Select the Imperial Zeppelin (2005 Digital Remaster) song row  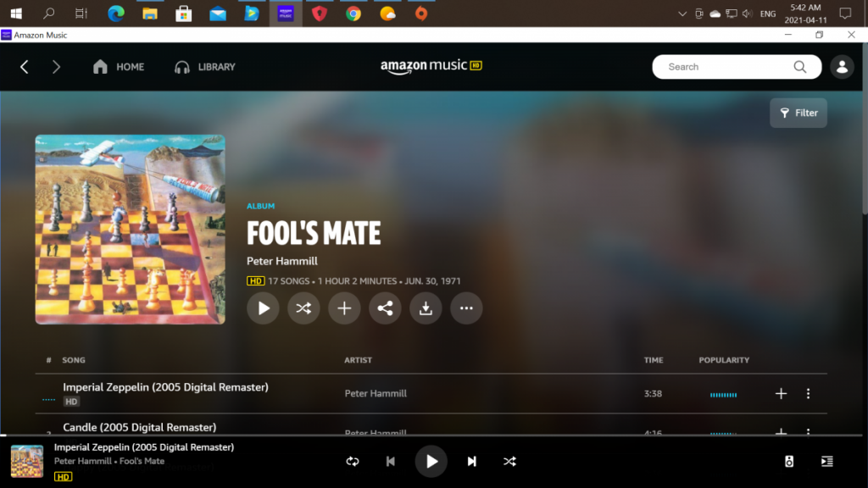tap(431, 393)
